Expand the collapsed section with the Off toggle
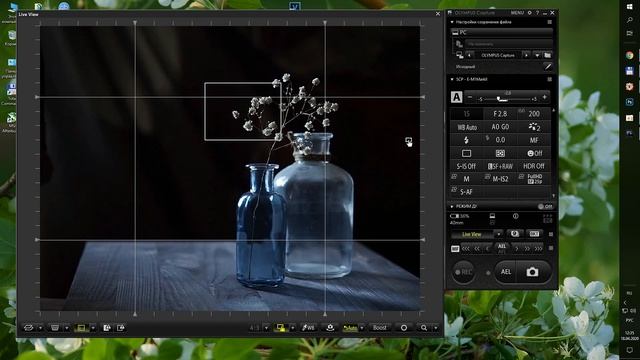Screen dimensions: 640x360 [x=452, y=207]
